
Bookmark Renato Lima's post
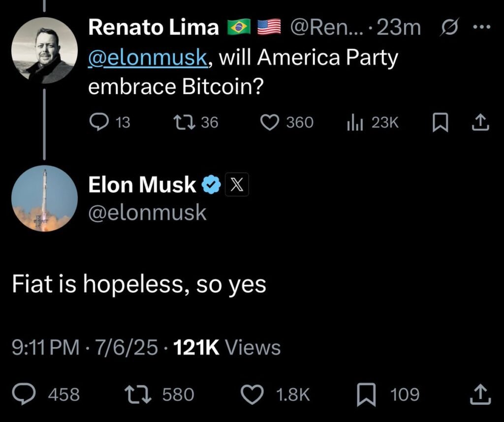click(440, 122)
